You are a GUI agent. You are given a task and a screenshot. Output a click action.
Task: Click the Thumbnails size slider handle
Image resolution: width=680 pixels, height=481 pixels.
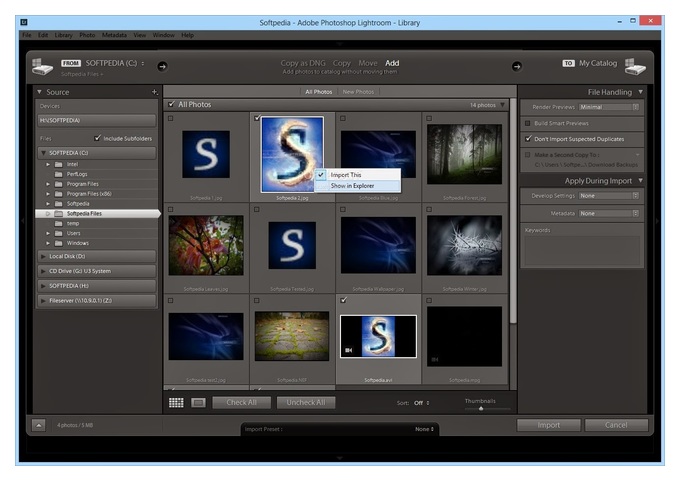(481, 409)
